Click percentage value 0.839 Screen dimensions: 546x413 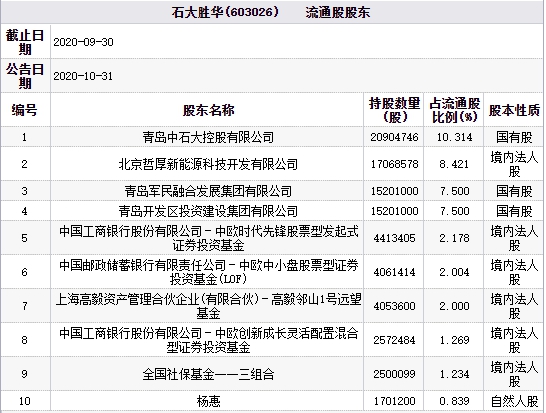(x=454, y=401)
